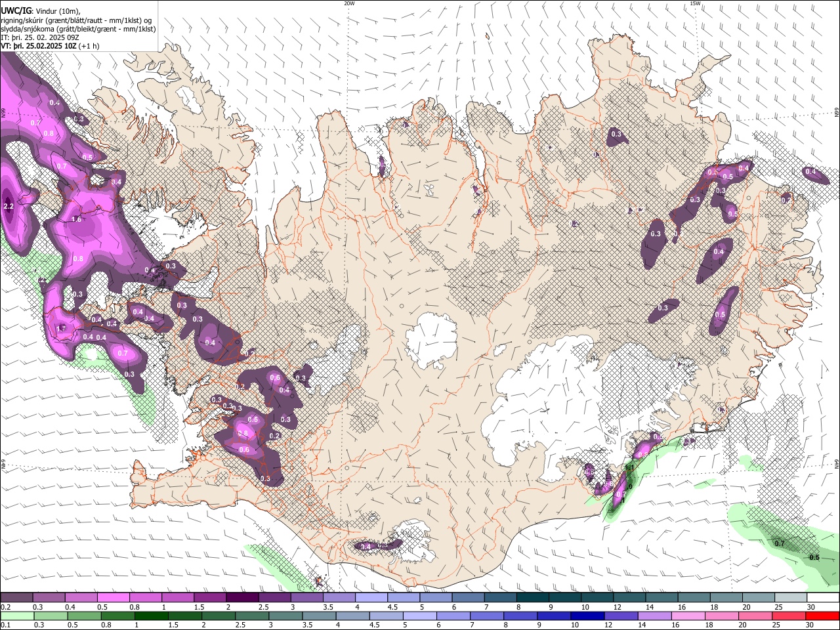This screenshot has width=840, height=630.
Task: Pick the lower legend swatch starting at 0.1
Action: (x=17, y=616)
